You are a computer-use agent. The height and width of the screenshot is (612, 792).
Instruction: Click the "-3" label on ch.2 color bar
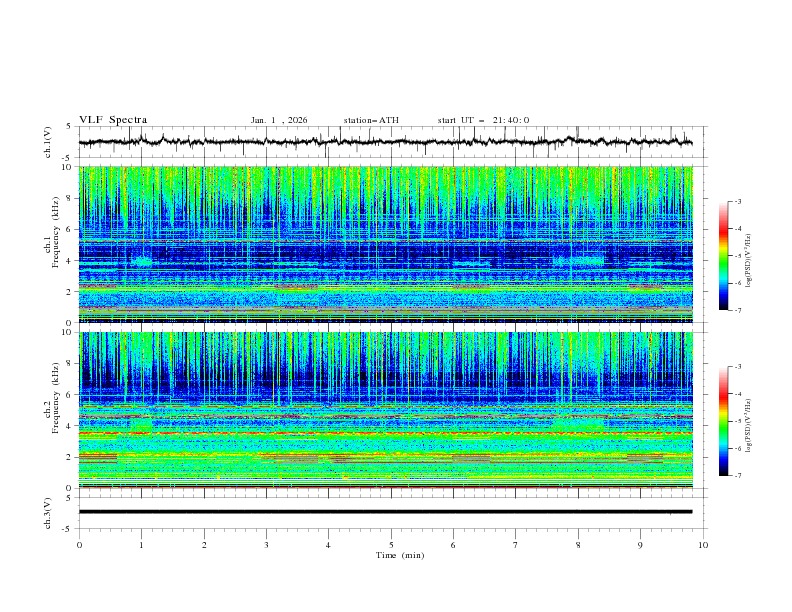click(x=738, y=367)
